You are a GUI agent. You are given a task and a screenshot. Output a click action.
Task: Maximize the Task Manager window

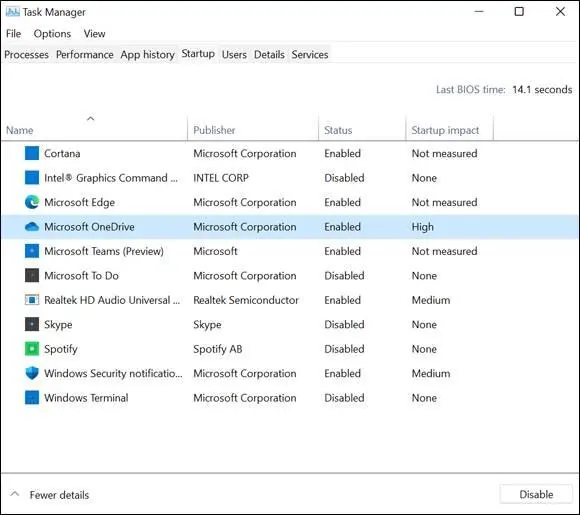(519, 11)
